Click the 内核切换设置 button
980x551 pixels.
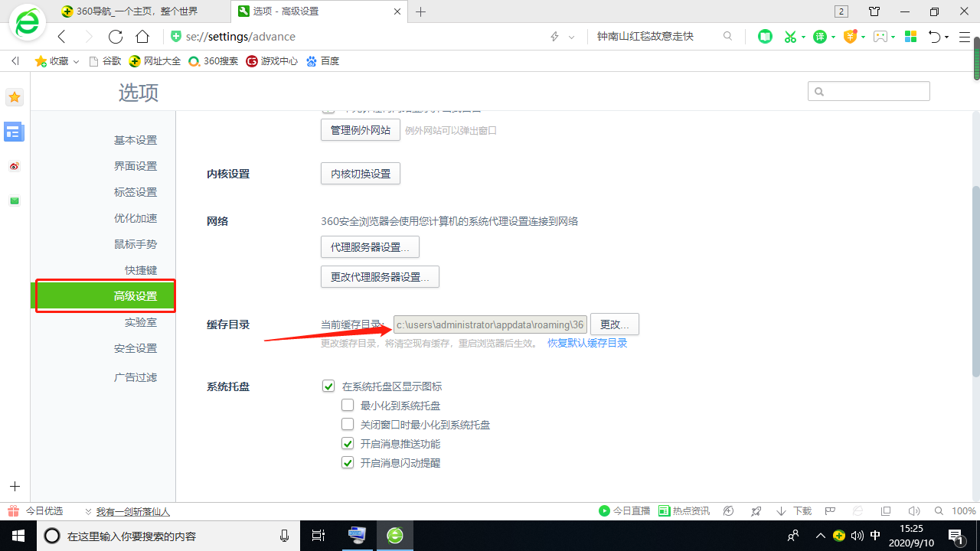coord(360,173)
